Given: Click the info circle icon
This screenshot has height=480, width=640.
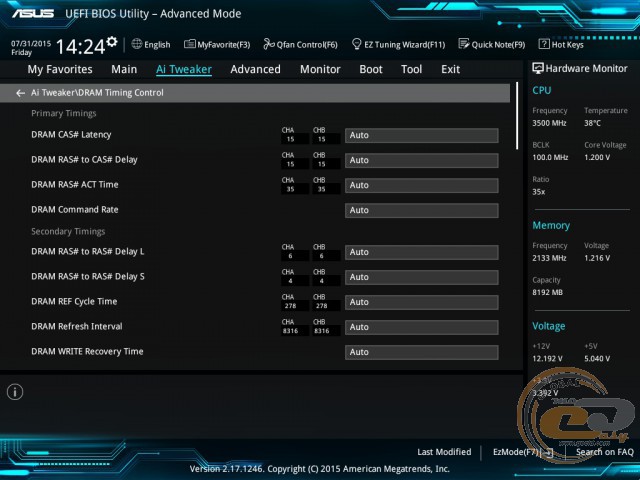Looking at the screenshot, I should point(15,392).
